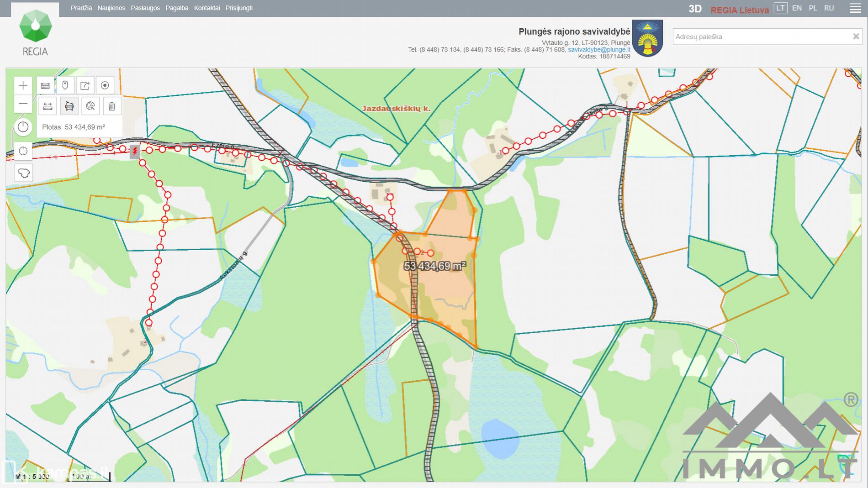Zoom out with the minus button
868x488 pixels.
pyautogui.click(x=23, y=104)
